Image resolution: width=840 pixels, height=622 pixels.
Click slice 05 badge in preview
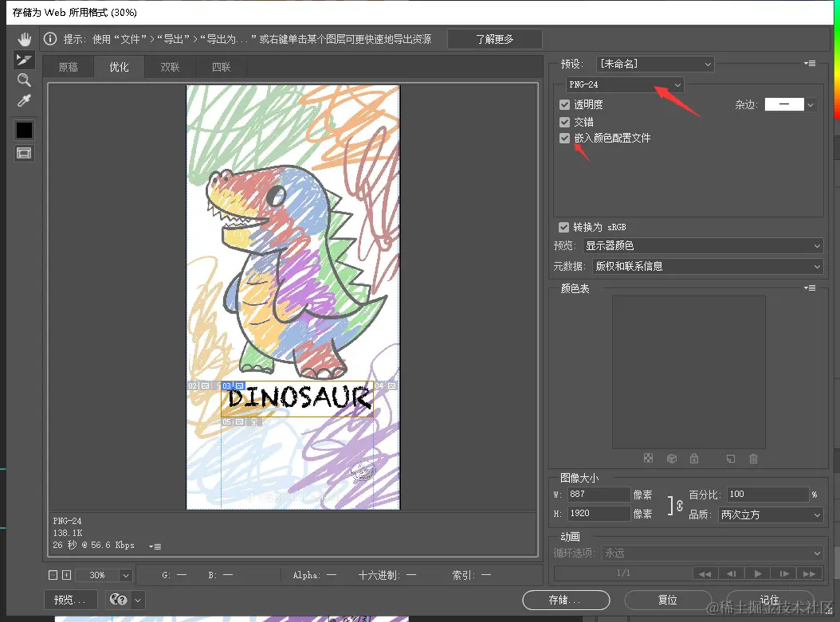233,422
